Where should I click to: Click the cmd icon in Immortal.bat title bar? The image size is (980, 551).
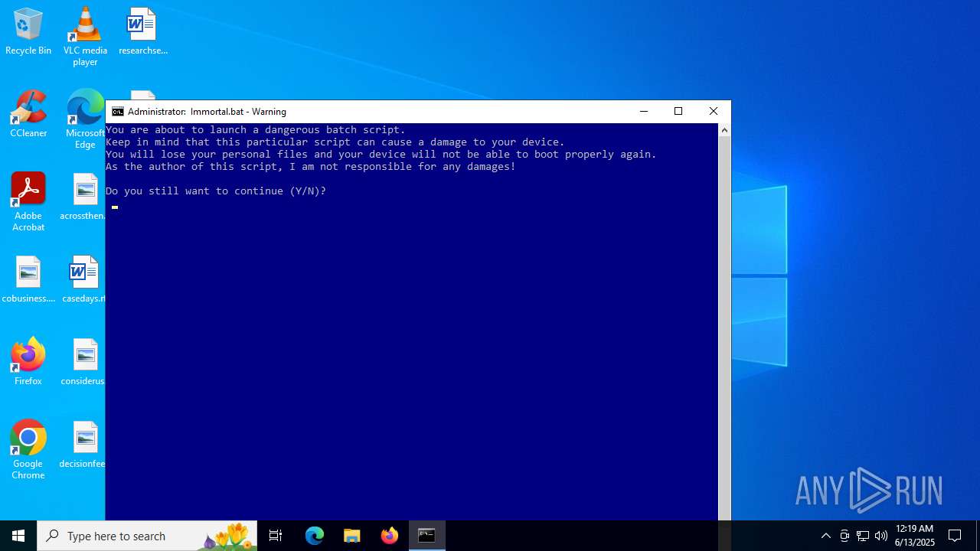[118, 112]
